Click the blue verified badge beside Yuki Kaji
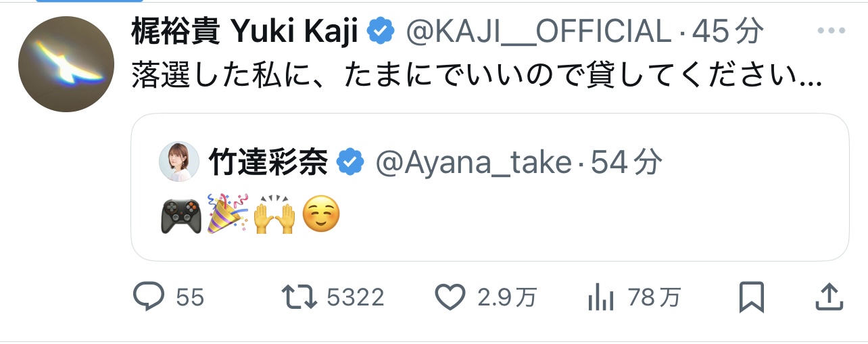 [381, 30]
